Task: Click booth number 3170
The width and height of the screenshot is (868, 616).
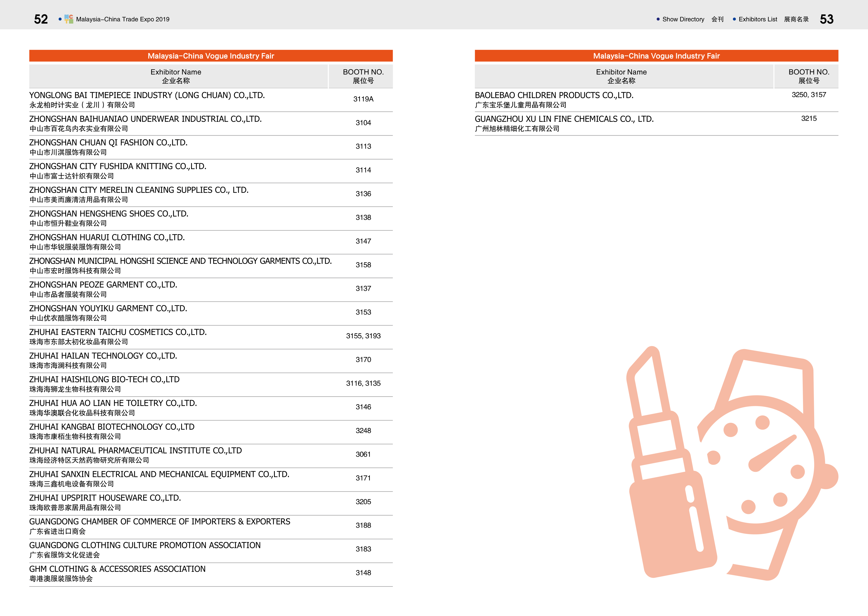Action: (363, 360)
